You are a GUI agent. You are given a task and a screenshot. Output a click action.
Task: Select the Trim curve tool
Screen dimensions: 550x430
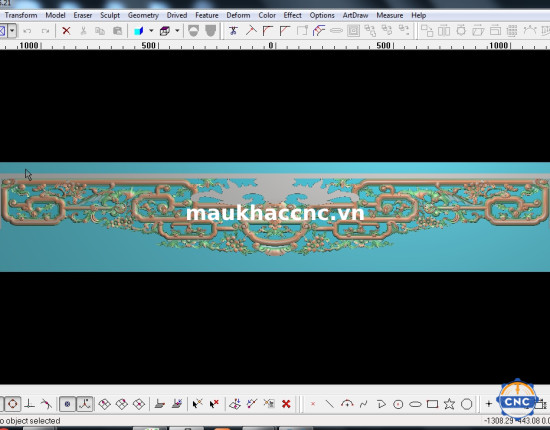point(233,31)
